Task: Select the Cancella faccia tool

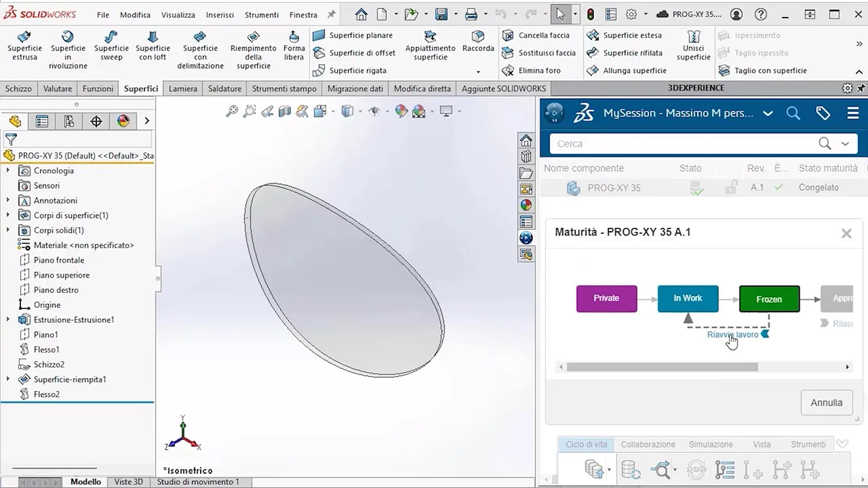Action: [540, 35]
